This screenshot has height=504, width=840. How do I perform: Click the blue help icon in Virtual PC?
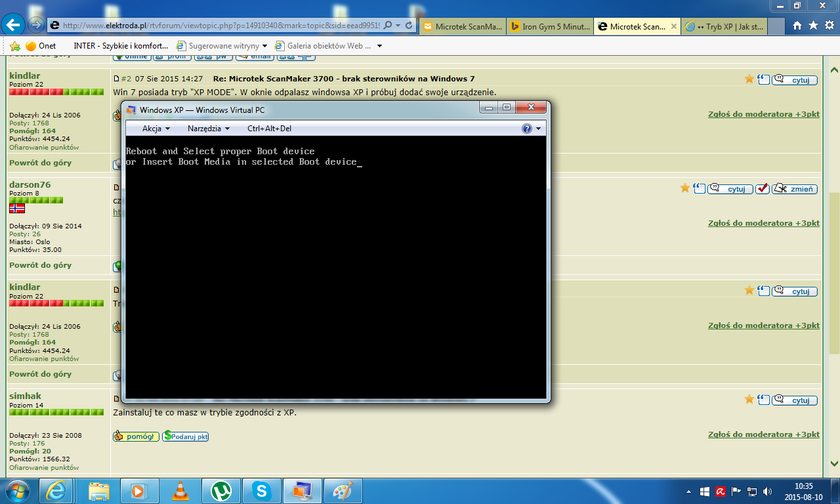527,129
